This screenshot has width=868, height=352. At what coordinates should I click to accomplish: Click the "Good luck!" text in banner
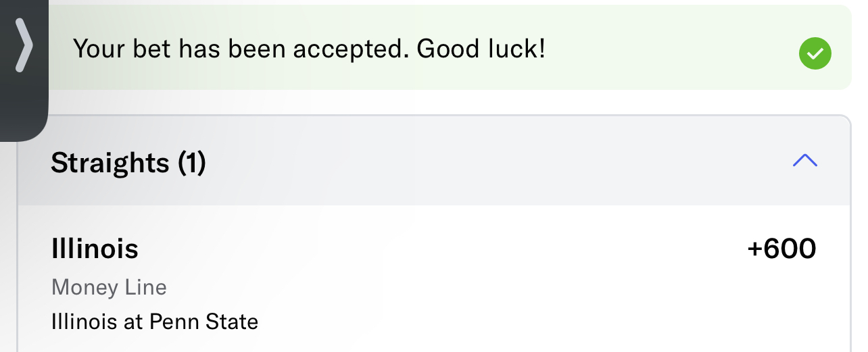(x=481, y=49)
